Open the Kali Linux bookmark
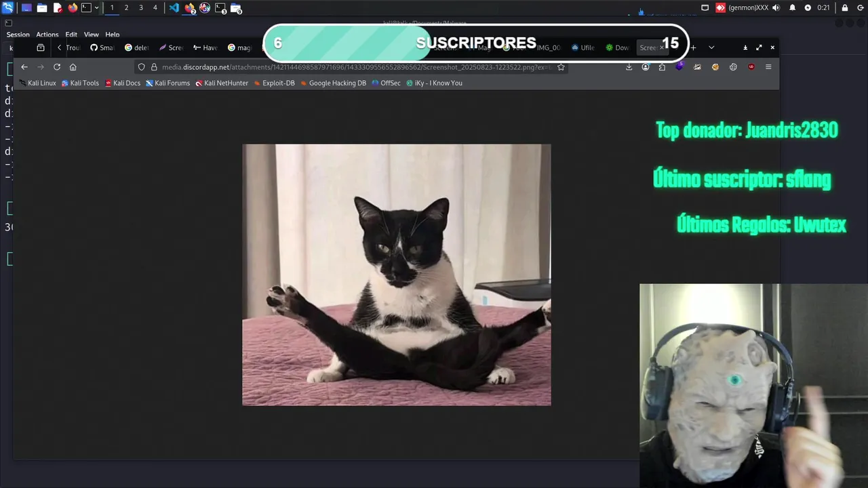The width and height of the screenshot is (868, 488). (37, 83)
